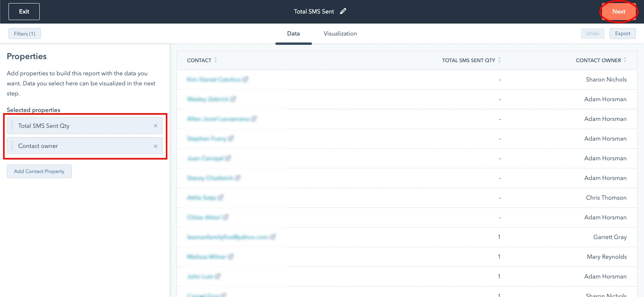
Task: Click the Mary Reynolds owner cell
Action: (607, 257)
